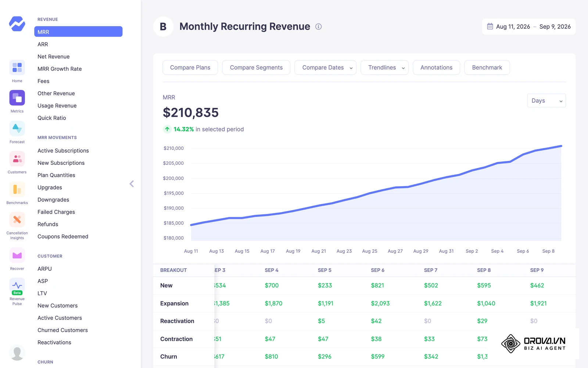Click the SEP 9 column header

pos(537,270)
